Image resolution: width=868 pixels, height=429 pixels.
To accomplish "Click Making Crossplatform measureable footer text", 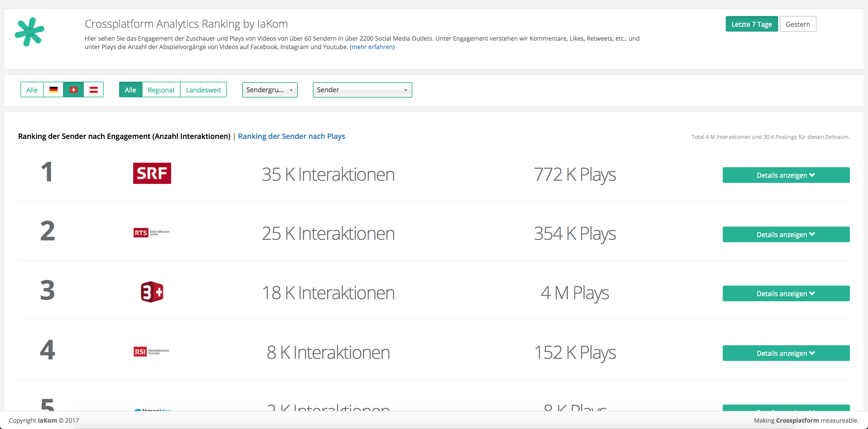I will (x=806, y=420).
